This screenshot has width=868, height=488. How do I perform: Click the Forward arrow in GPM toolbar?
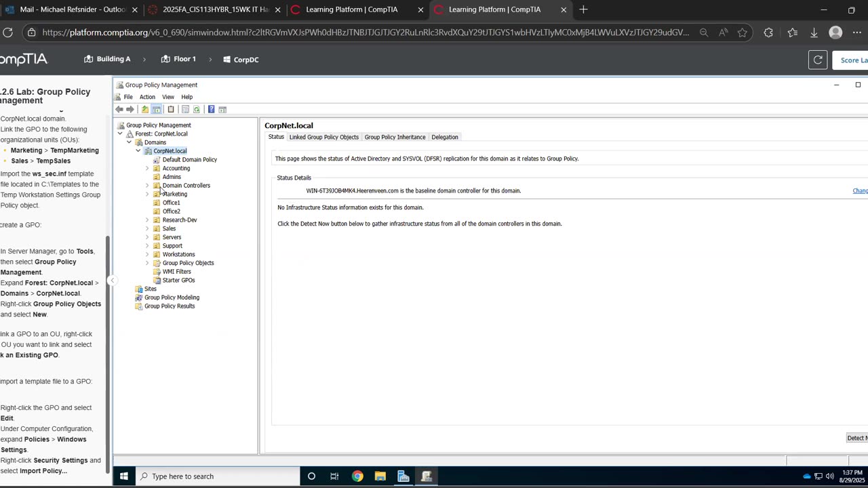tap(130, 109)
